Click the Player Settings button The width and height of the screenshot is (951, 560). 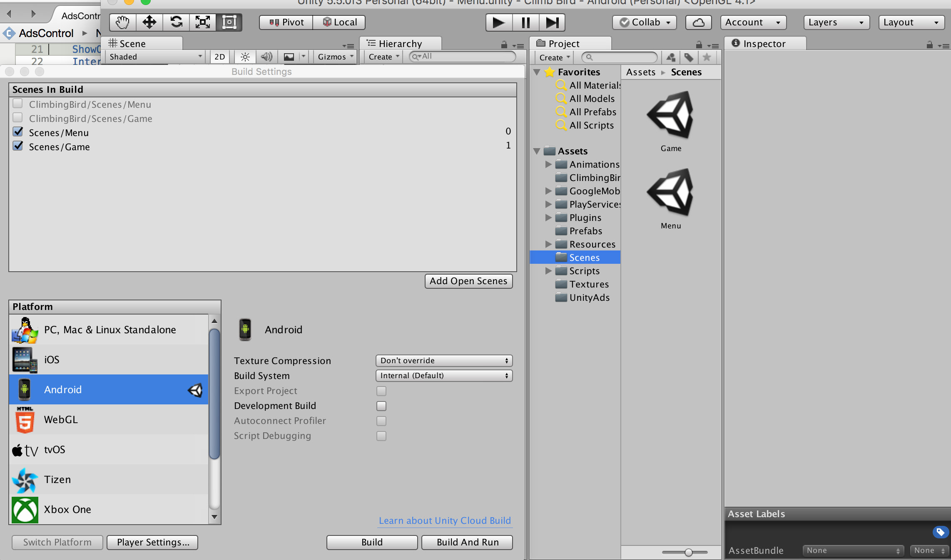coord(152,542)
